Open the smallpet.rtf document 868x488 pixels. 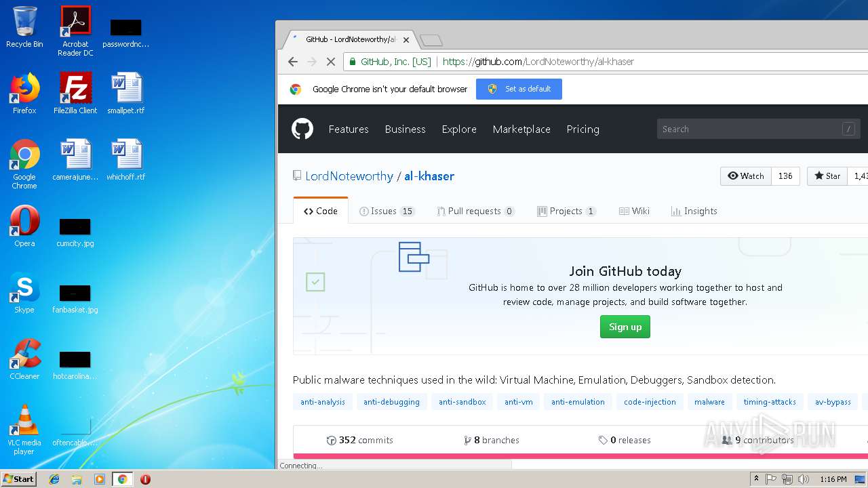point(126,94)
